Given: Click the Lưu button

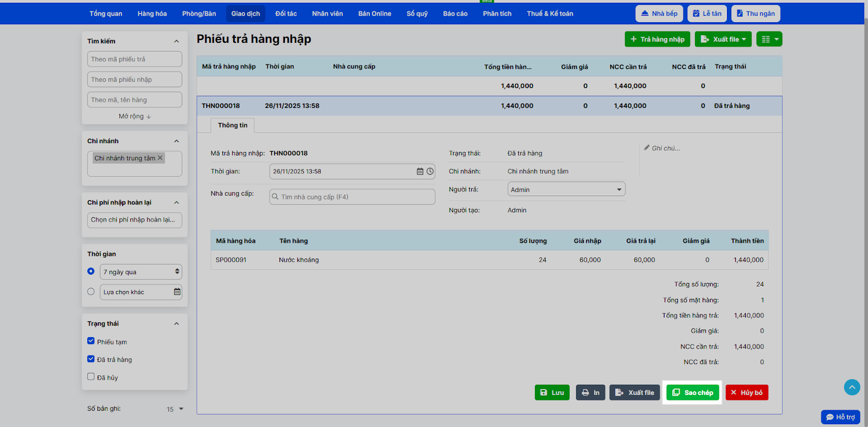Looking at the screenshot, I should (x=552, y=392).
